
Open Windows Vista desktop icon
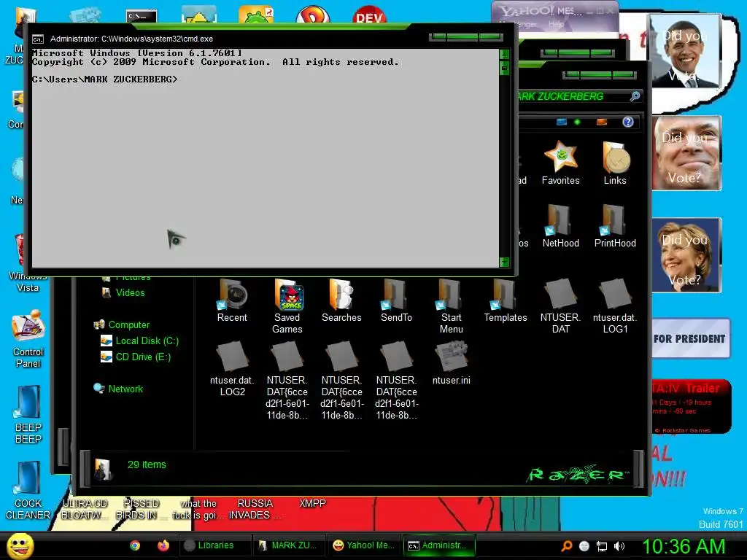[x=27, y=262]
